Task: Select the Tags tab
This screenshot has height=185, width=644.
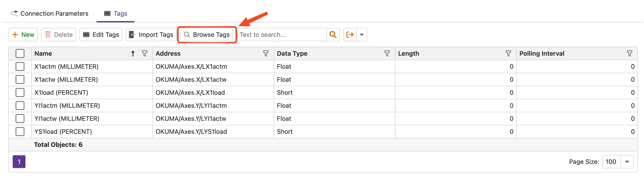Action: tap(115, 13)
